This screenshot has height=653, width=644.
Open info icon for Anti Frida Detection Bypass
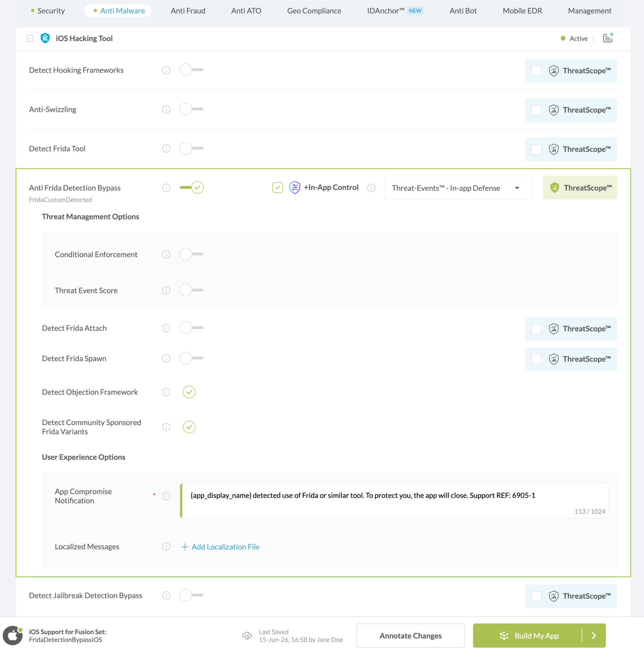pyautogui.click(x=166, y=188)
